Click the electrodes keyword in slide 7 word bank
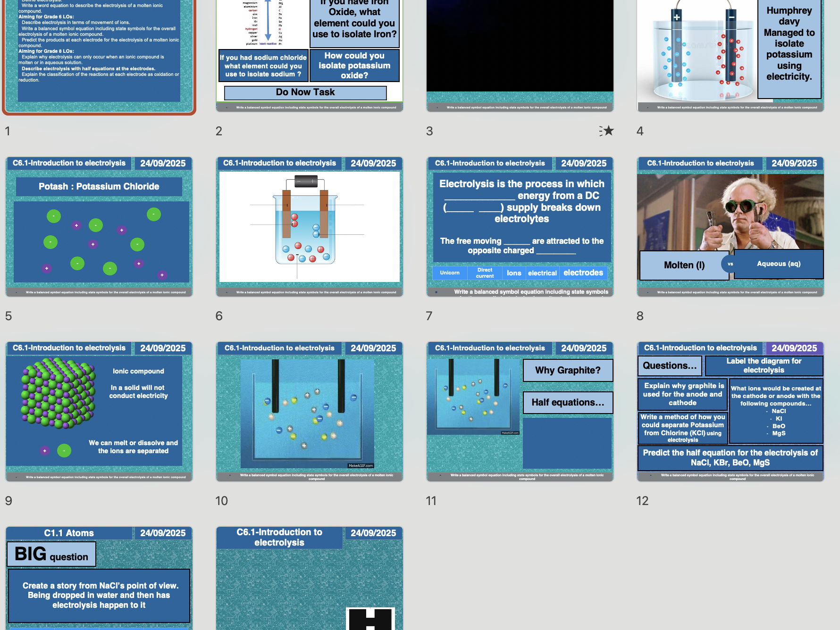Screen dimensions: 840x630 pyautogui.click(x=584, y=273)
